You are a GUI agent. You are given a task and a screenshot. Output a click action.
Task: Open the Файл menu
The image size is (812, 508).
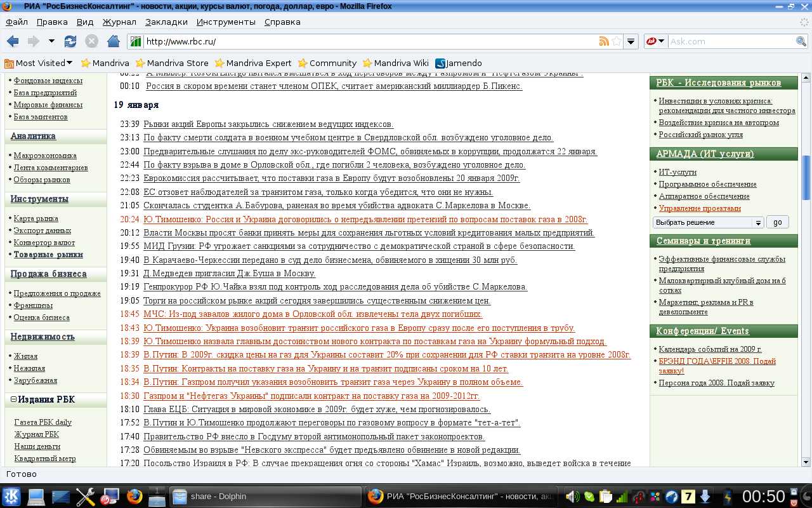coord(17,22)
